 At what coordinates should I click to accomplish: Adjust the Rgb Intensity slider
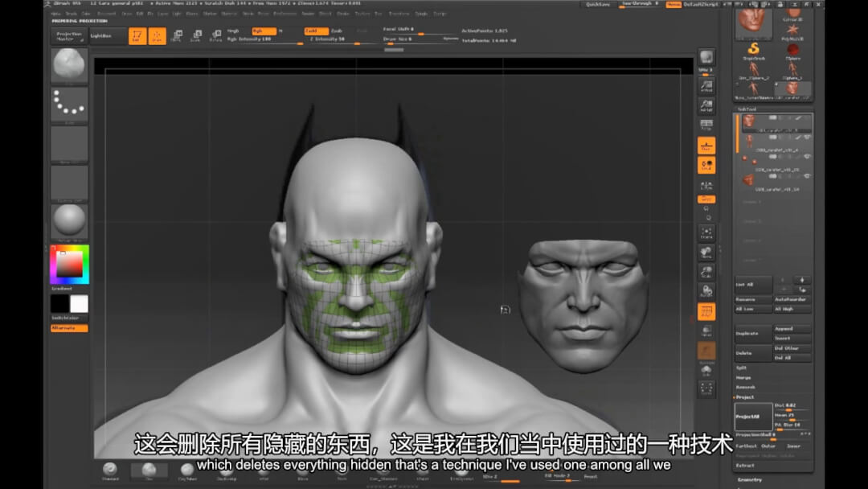(x=264, y=40)
